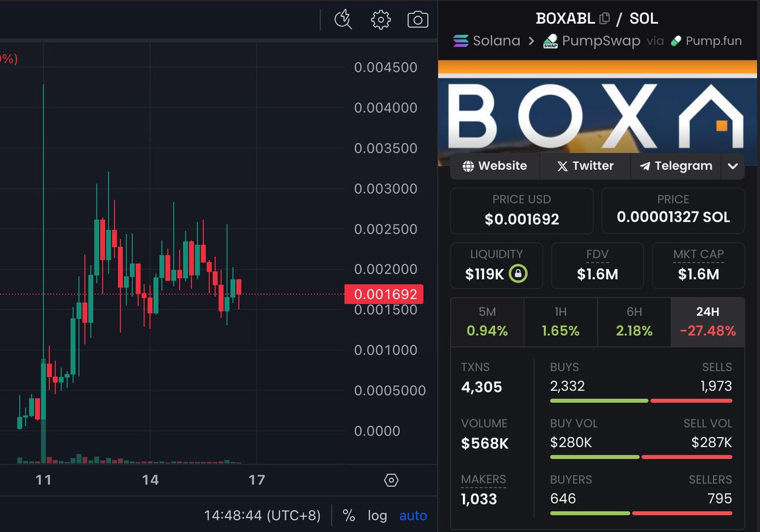Click the SELL VOL value $287K
The height and width of the screenshot is (532, 760).
(x=712, y=443)
